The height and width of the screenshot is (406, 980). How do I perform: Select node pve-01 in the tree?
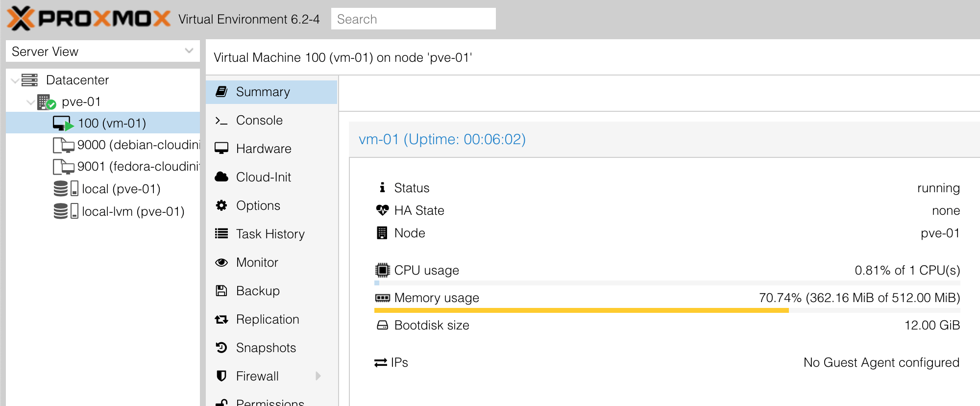coord(103,102)
